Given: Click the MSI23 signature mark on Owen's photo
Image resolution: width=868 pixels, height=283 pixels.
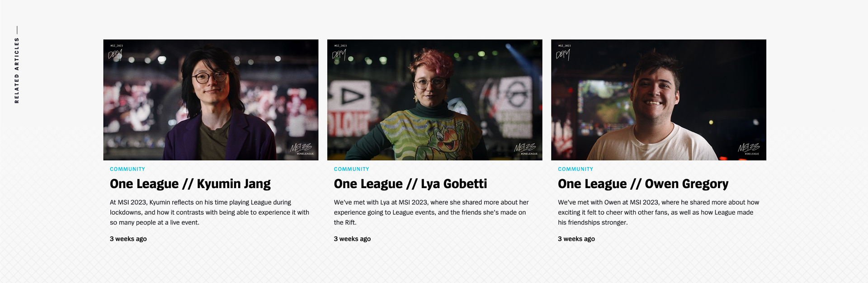Looking at the screenshot, I should (x=749, y=147).
